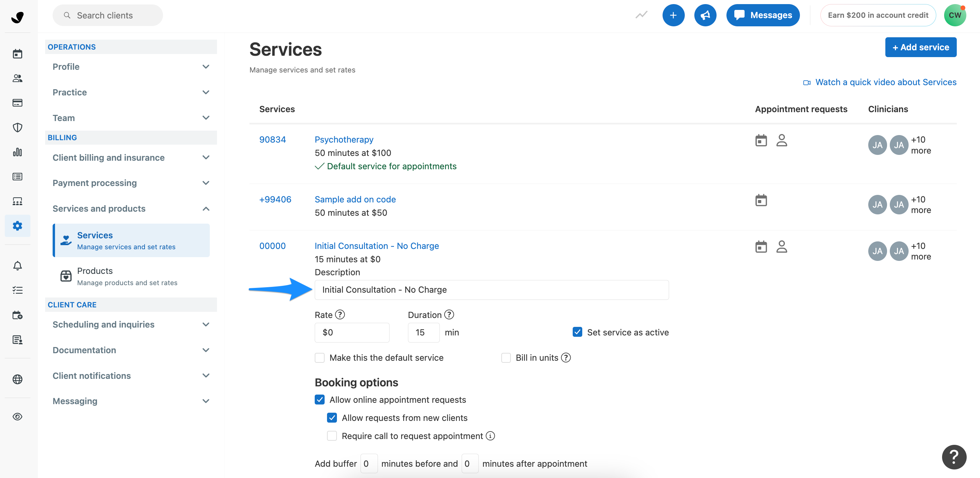Open the shield insurance icon in sidebar

(17, 128)
